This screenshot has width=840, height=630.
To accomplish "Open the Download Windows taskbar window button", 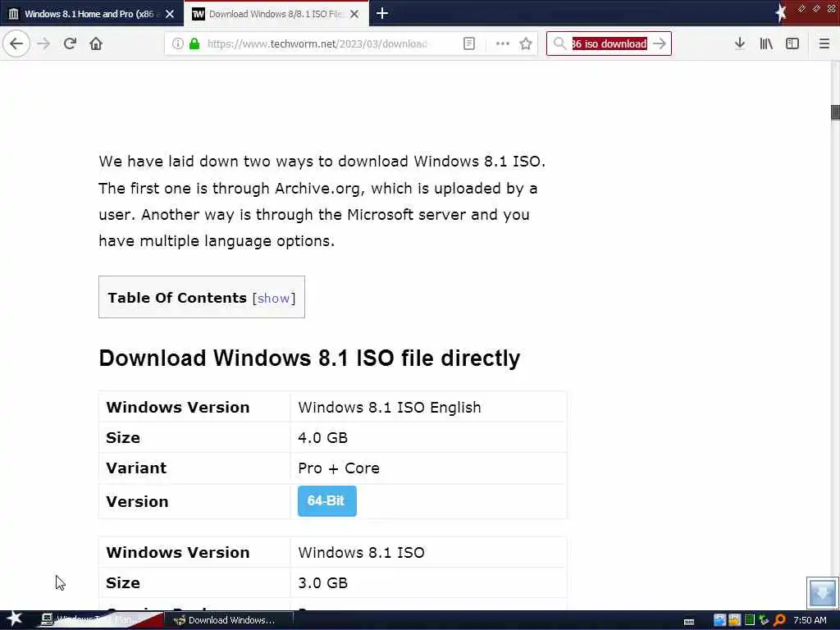I will (x=230, y=620).
